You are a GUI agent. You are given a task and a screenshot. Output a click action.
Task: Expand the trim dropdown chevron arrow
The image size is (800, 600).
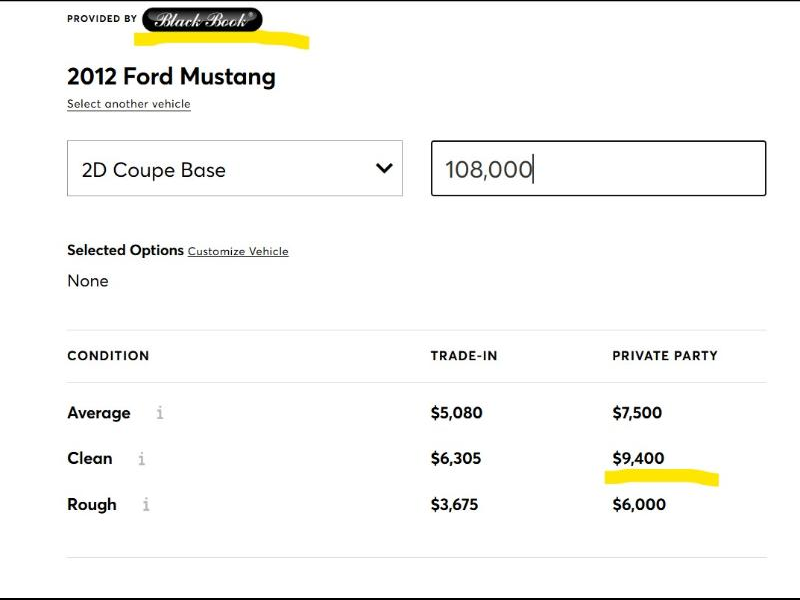pyautogui.click(x=384, y=168)
